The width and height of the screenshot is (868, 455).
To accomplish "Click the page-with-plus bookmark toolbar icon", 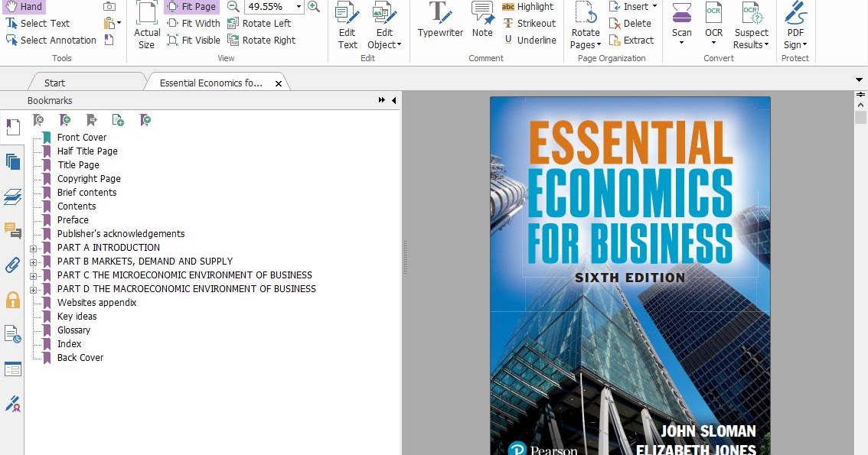I will click(x=118, y=120).
